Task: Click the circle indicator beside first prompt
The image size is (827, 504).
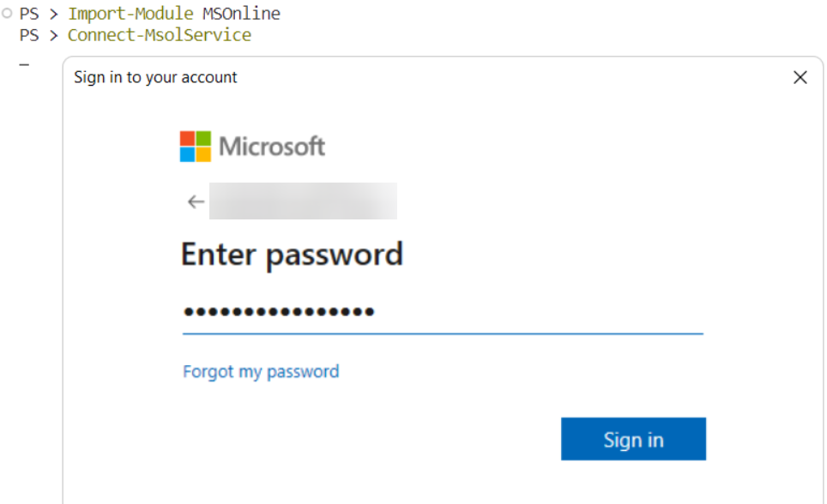Action: click(7, 13)
